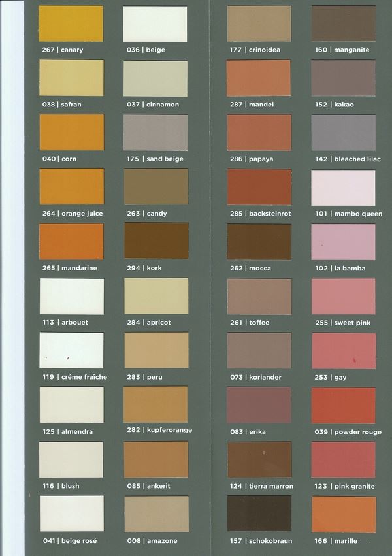
Task: Pick the 175 sand beige swatch
Action: coord(155,133)
